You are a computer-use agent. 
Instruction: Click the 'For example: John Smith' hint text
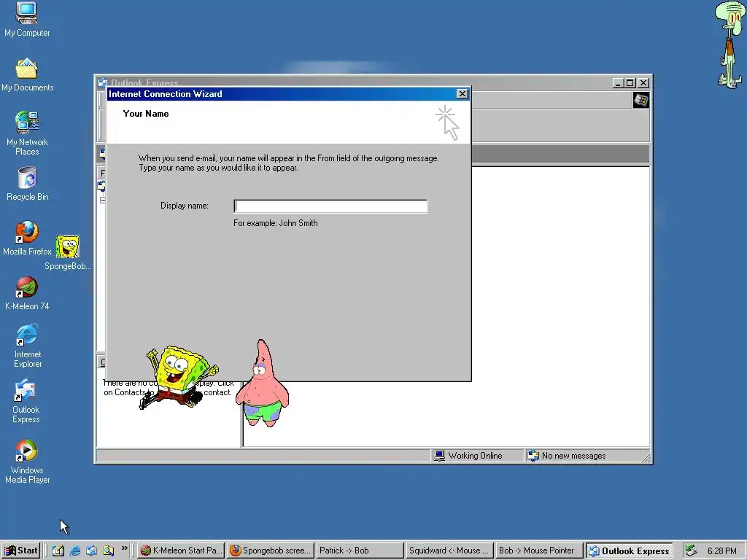275,223
